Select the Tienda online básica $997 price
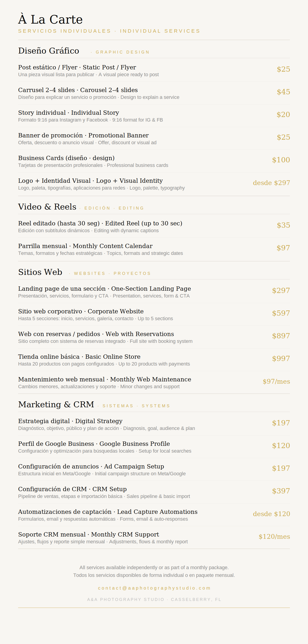This screenshot has width=308, height=644. (281, 359)
